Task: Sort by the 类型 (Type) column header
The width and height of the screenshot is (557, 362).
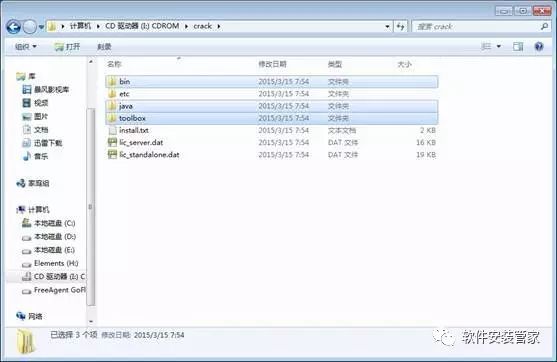Action: click(335, 64)
